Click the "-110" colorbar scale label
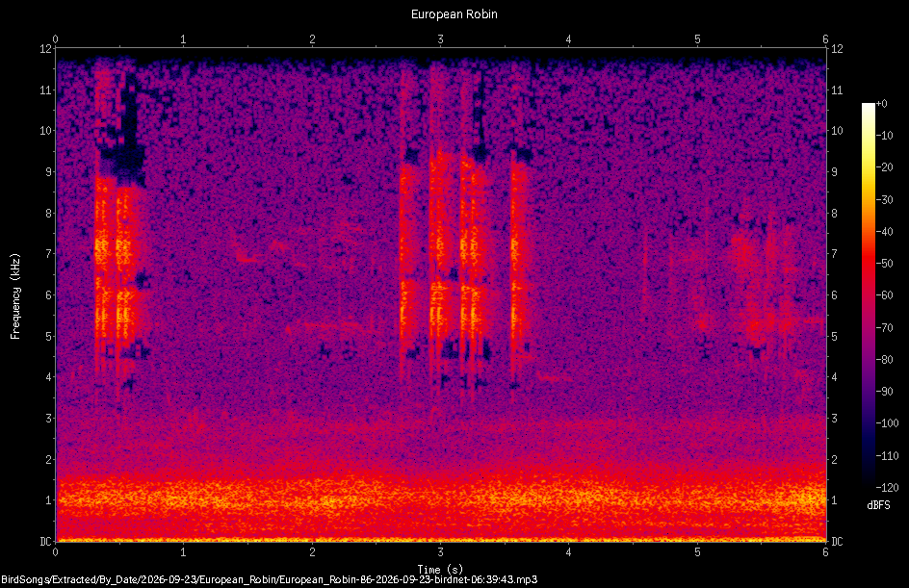 (887, 456)
